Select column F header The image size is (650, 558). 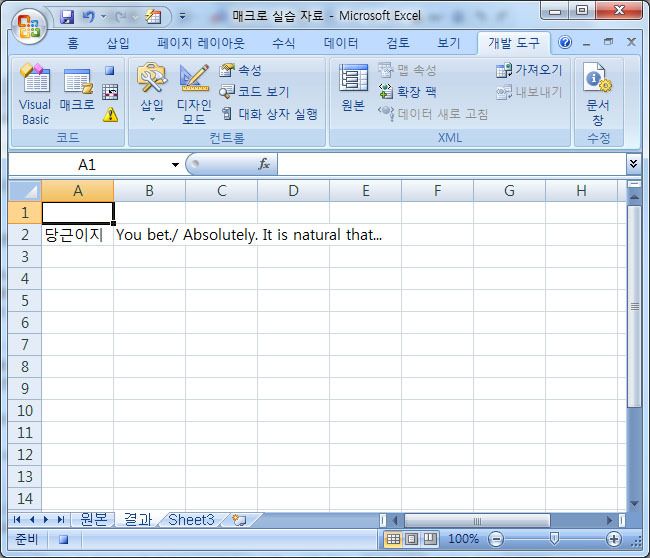pyautogui.click(x=437, y=191)
